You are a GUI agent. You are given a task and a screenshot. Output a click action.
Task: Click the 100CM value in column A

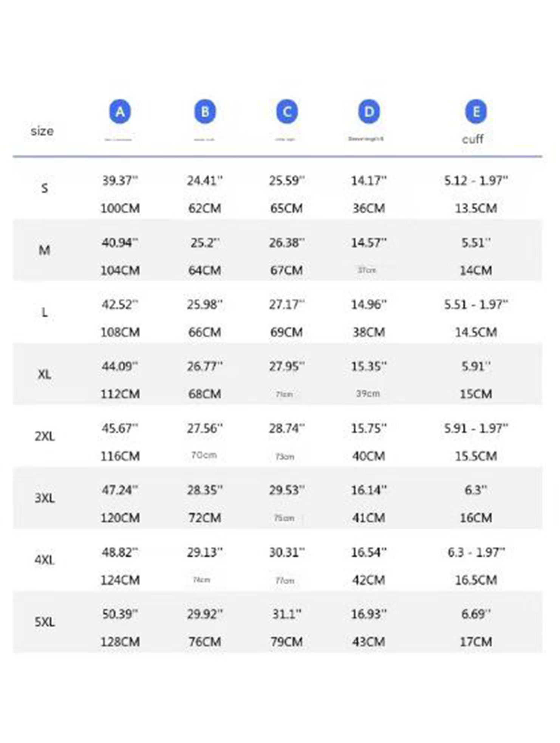(120, 208)
